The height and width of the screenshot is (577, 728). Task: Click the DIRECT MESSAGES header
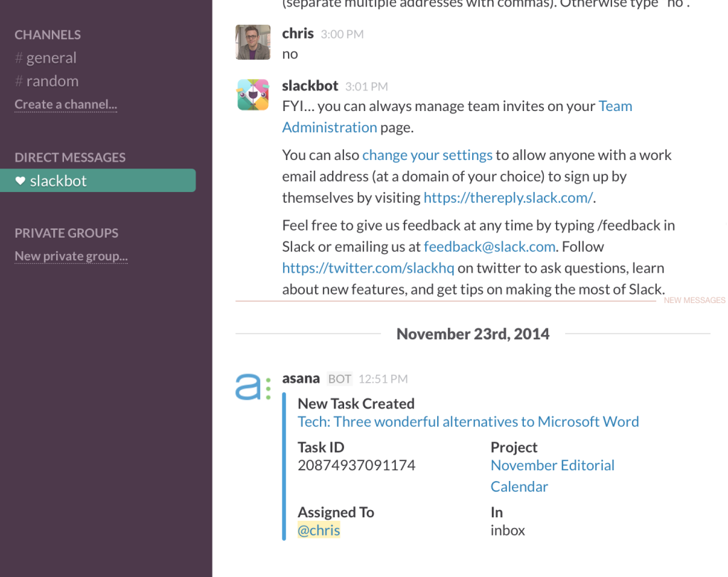coord(70,157)
